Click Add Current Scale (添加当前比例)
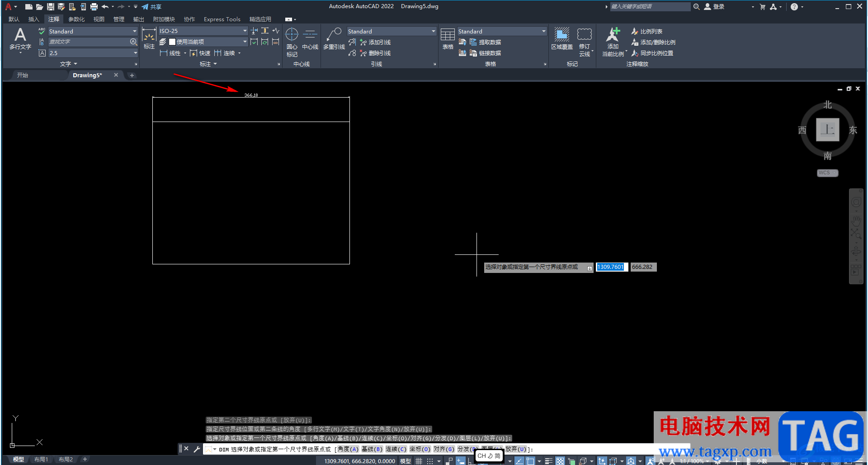 (613, 42)
